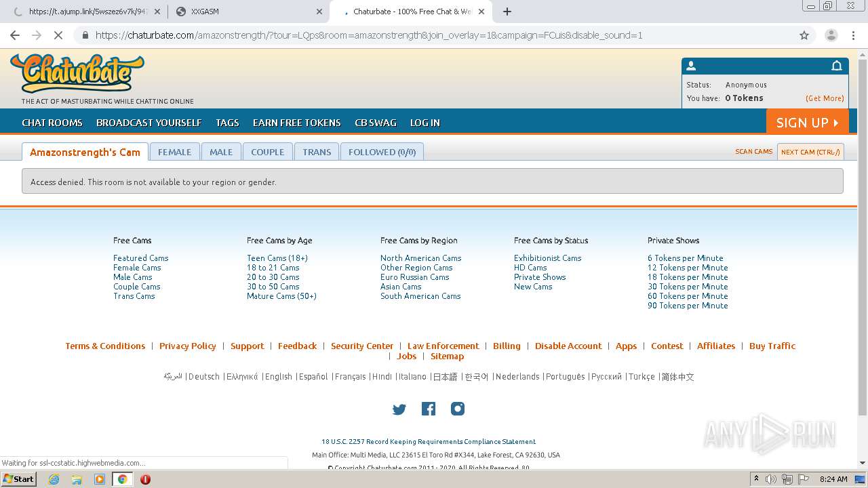
Task: Switch site language to Deutsch
Action: coord(204,377)
